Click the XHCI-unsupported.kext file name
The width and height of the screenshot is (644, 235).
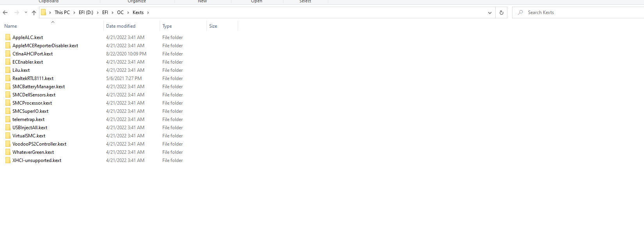tap(37, 160)
